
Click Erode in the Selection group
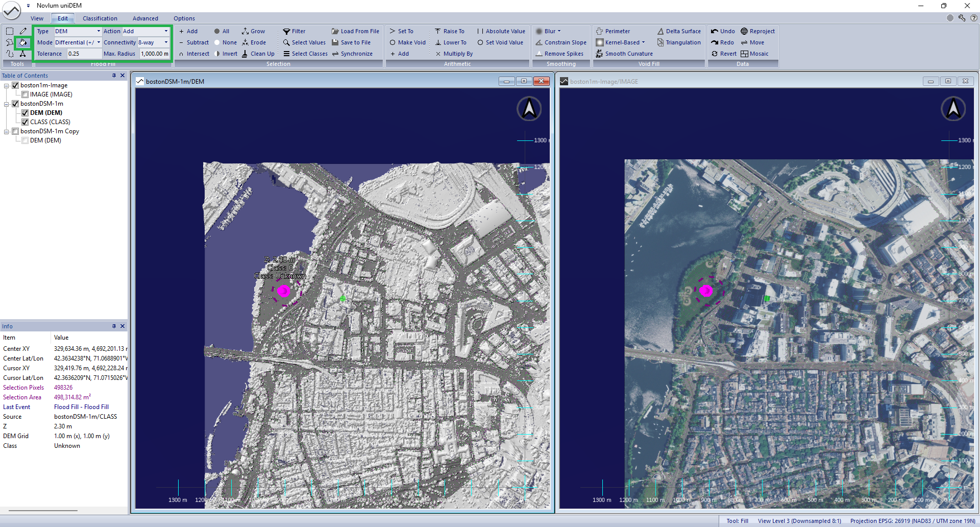click(x=254, y=42)
